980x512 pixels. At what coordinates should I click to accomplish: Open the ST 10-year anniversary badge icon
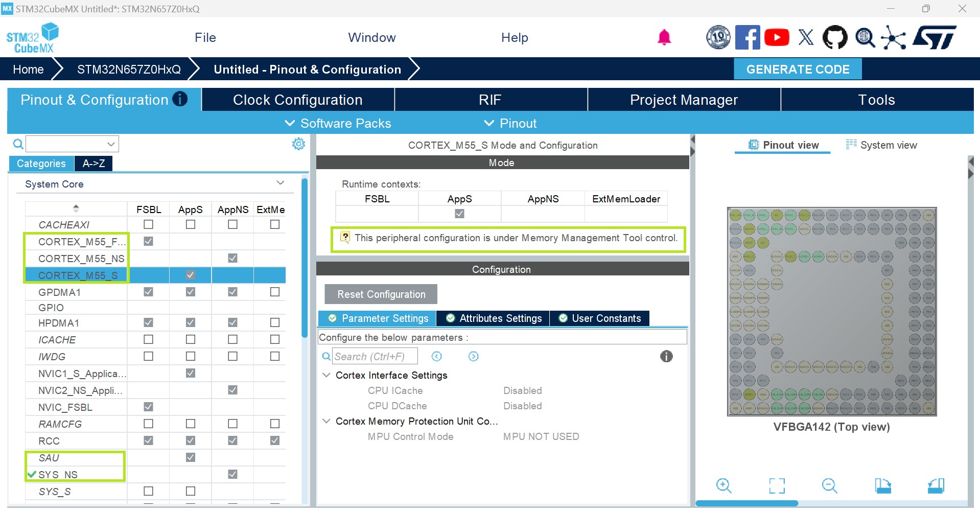click(x=718, y=37)
